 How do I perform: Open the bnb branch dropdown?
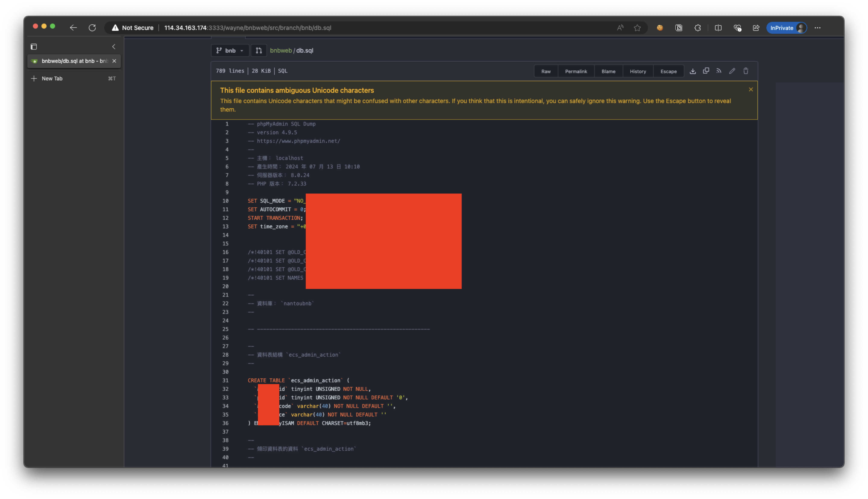pos(230,50)
